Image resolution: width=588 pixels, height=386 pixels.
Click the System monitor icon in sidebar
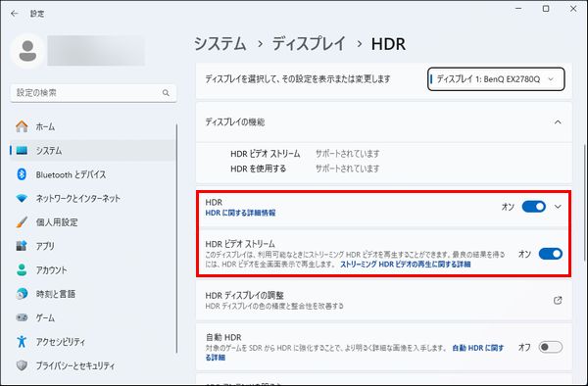tap(22, 150)
